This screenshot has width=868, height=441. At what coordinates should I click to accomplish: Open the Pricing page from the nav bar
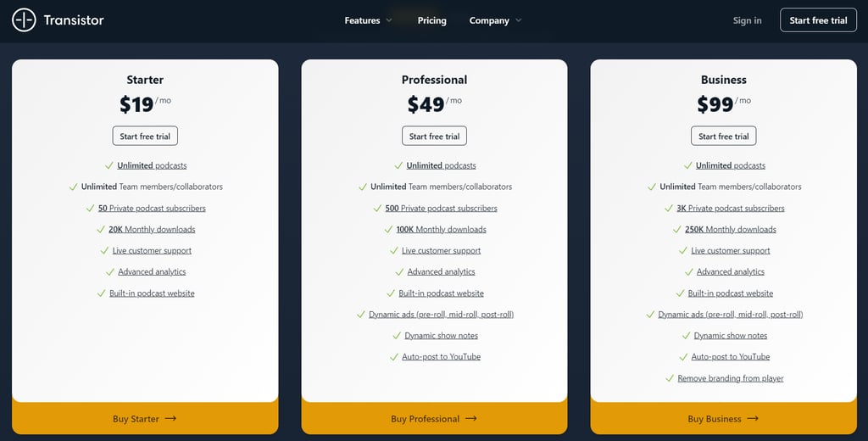[x=431, y=20]
